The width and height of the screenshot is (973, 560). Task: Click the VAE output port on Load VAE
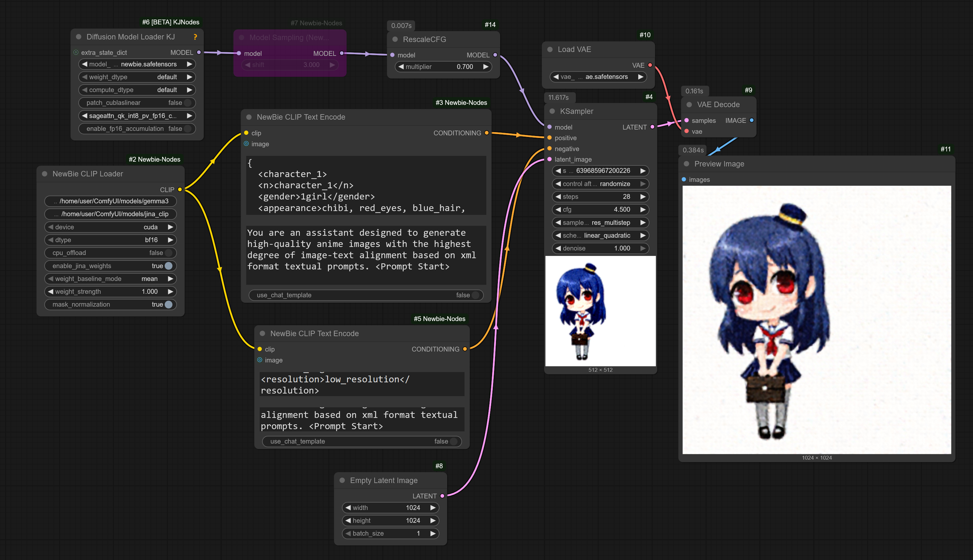coord(650,65)
